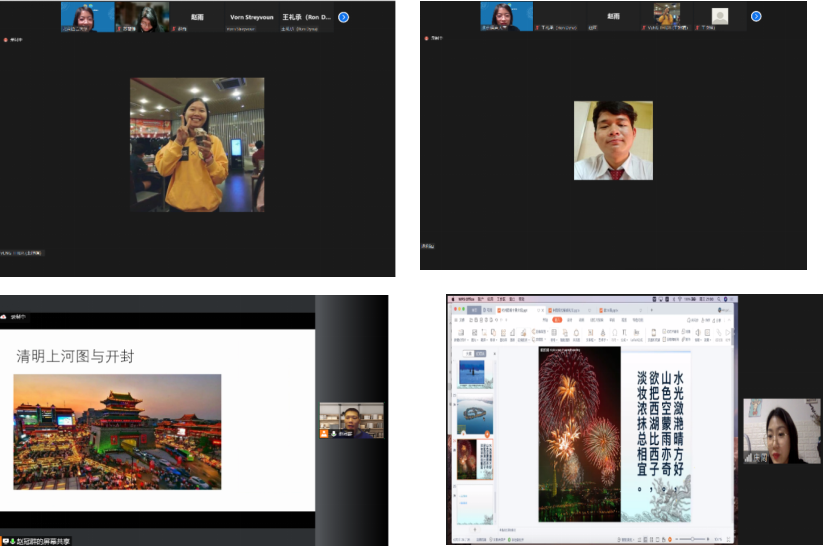
Task: Click the presenter video beside the 清明上河图 slide
Action: pyautogui.click(x=351, y=420)
